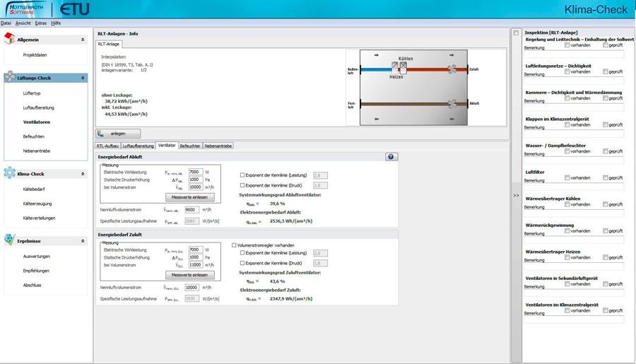
Task: Open Befeuchten in the sidebar
Action: point(34,136)
